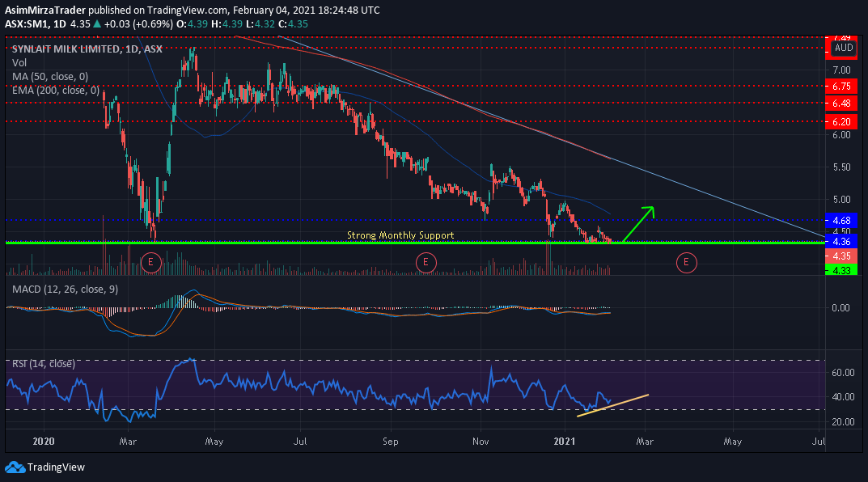Click the Nov label on time axis

point(481,441)
